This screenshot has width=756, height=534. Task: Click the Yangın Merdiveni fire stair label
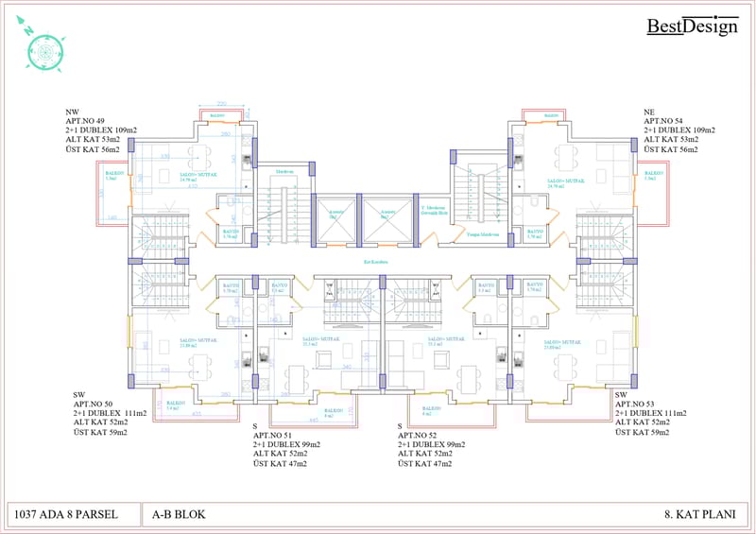click(x=481, y=233)
